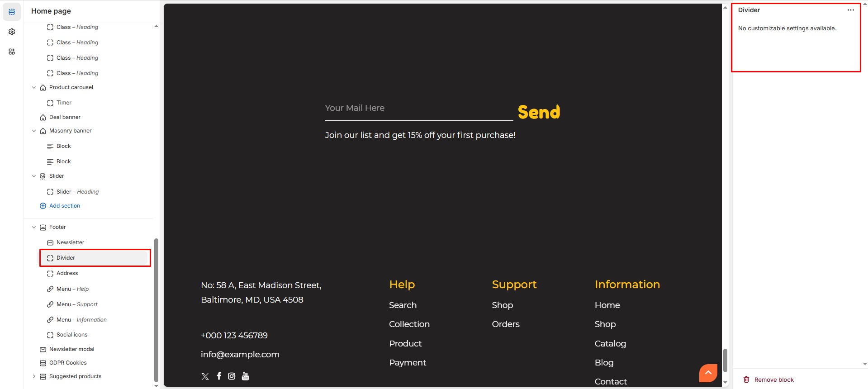Click the X (Twitter) icon in footer
This screenshot has height=389, width=868.
click(205, 376)
